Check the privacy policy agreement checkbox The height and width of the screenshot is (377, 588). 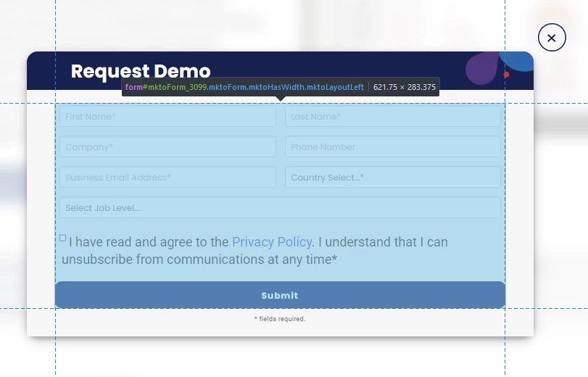[x=62, y=238]
